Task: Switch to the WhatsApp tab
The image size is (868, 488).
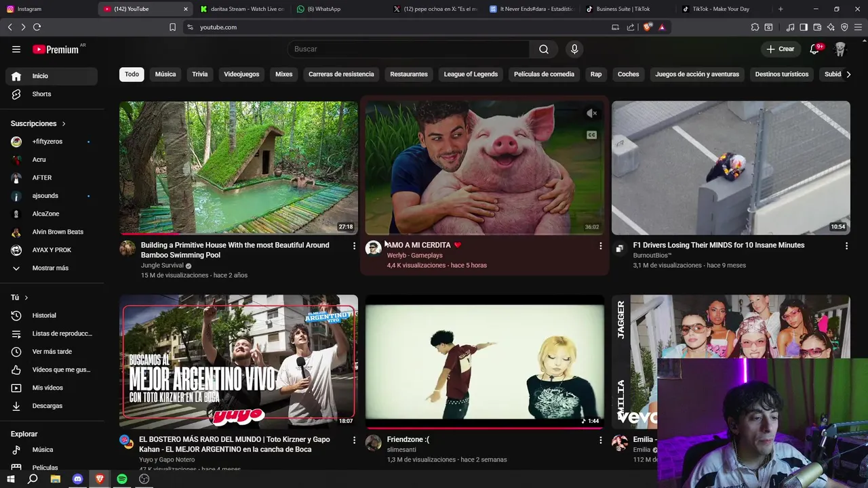Action: click(x=338, y=9)
